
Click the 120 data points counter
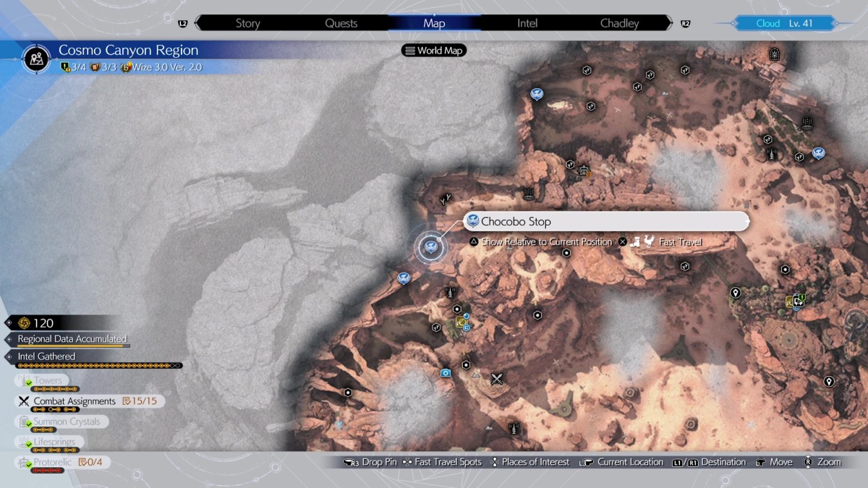pyautogui.click(x=36, y=323)
